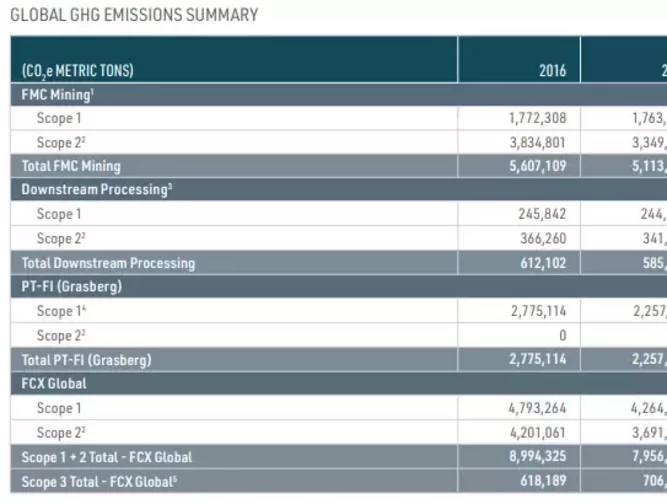Select the 'Total PT-FI (Grasberg)' row label
The height and width of the screenshot is (504, 667).
[86, 360]
